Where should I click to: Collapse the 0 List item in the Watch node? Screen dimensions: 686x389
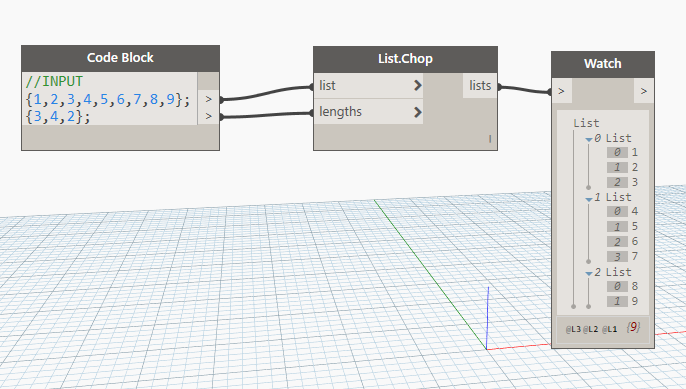click(589, 139)
